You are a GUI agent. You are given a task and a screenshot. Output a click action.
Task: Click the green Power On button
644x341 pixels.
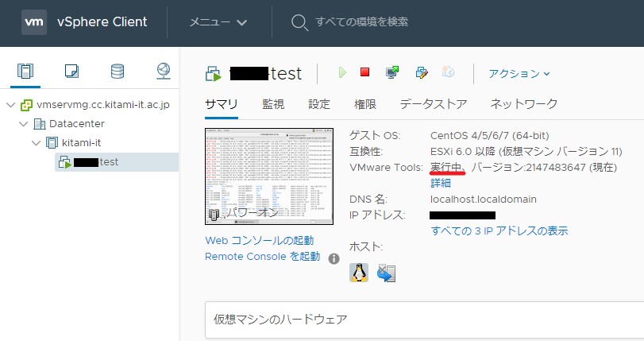[x=342, y=73]
